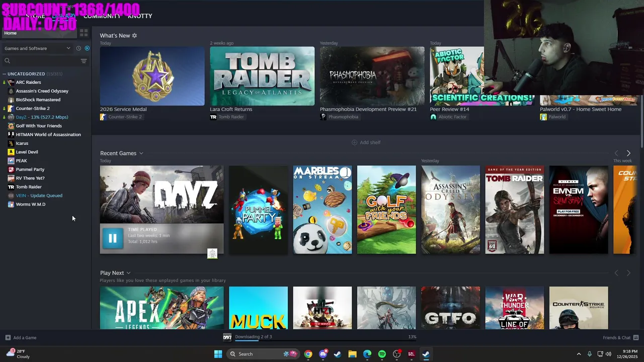This screenshot has height=362, width=644.
Task: Open the Marbles on Stream cover
Action: (x=323, y=210)
